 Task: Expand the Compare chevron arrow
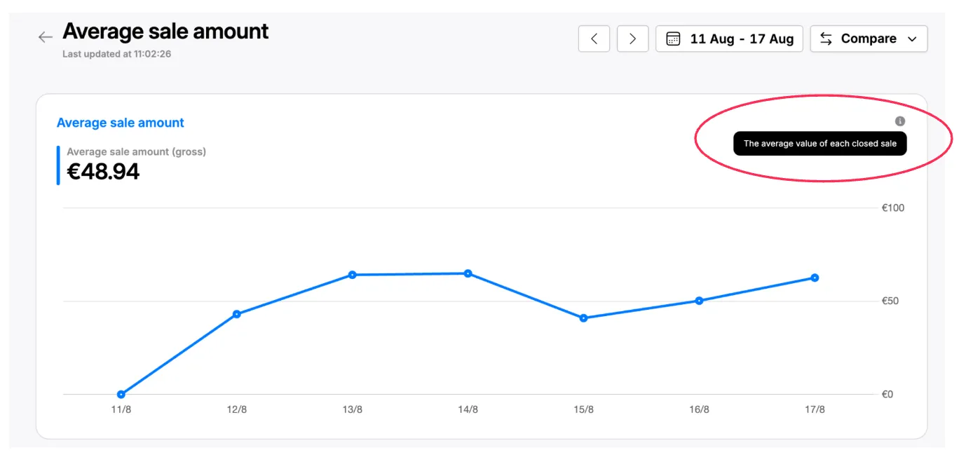tap(912, 39)
